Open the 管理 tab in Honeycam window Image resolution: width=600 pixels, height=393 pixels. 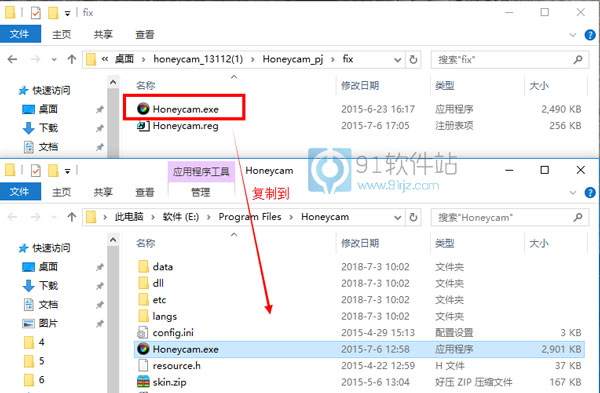click(x=201, y=192)
